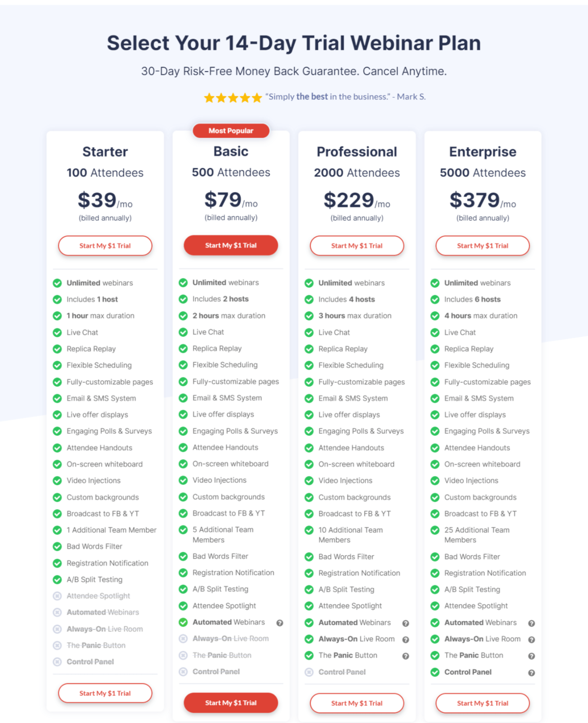The image size is (588, 723).
Task: Click help icon for Enterprise Automated Webinars
Action: 532,623
